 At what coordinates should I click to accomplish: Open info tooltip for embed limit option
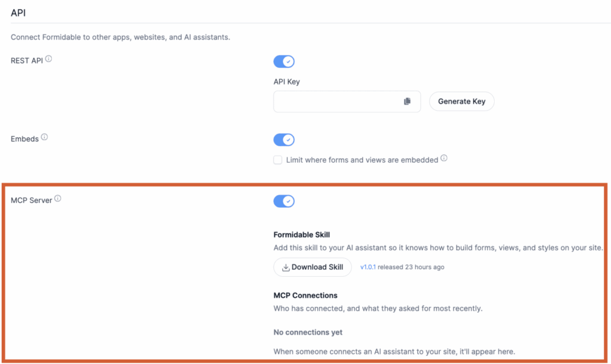point(444,158)
